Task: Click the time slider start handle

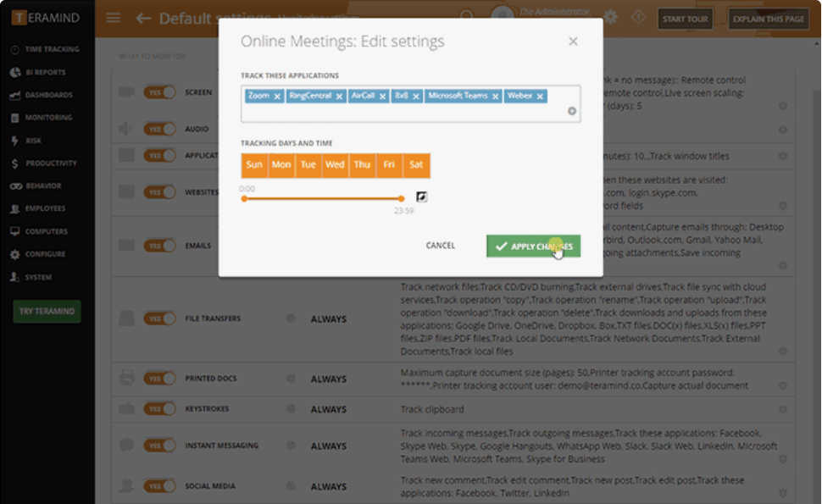Action: click(x=244, y=198)
